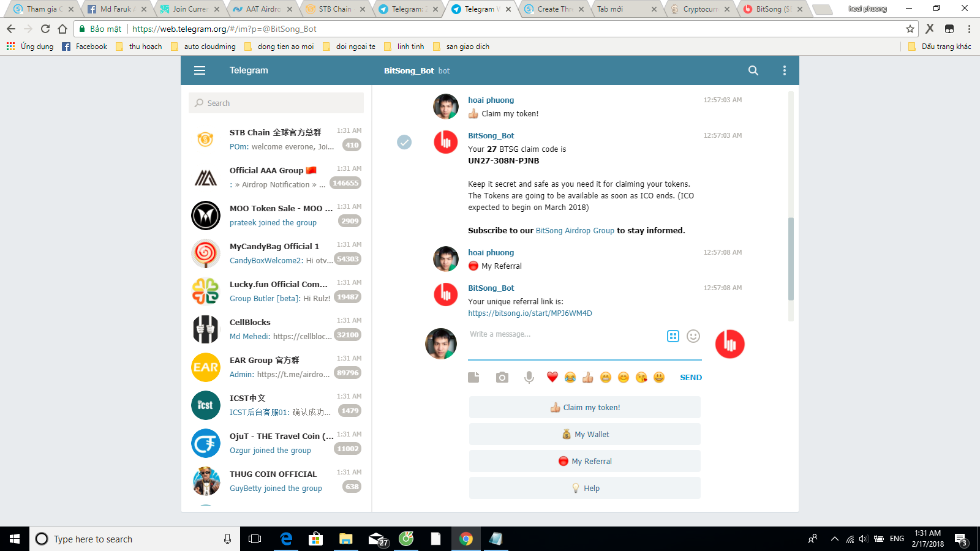
Task: Open the 'thu hoach' bookmark folder
Action: 139,47
